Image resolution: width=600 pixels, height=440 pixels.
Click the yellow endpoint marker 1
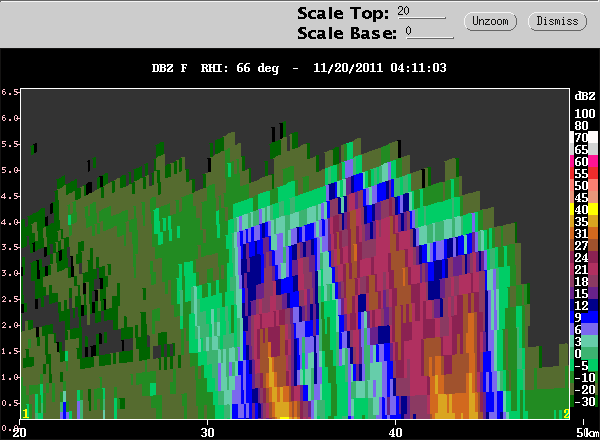pos(26,413)
